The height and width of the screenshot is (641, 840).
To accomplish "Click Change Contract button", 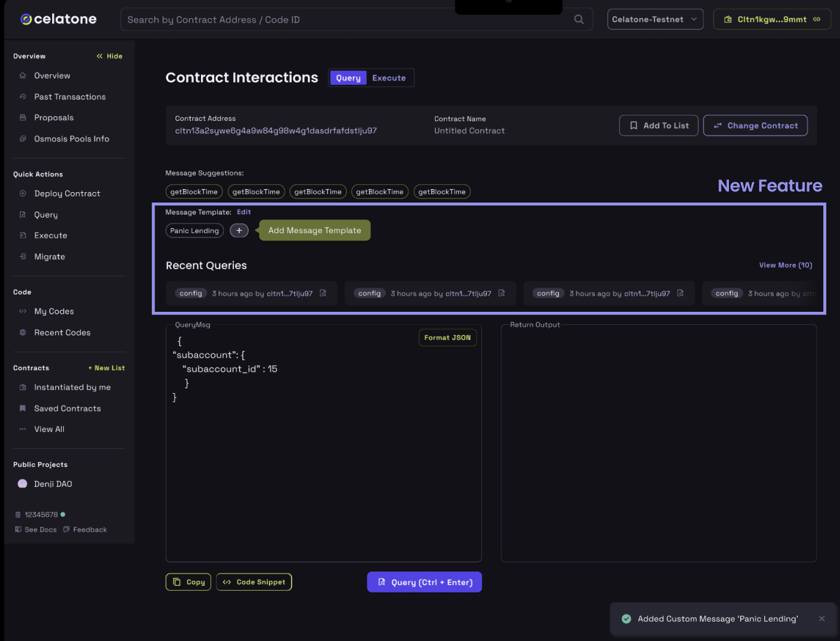I will [755, 125].
